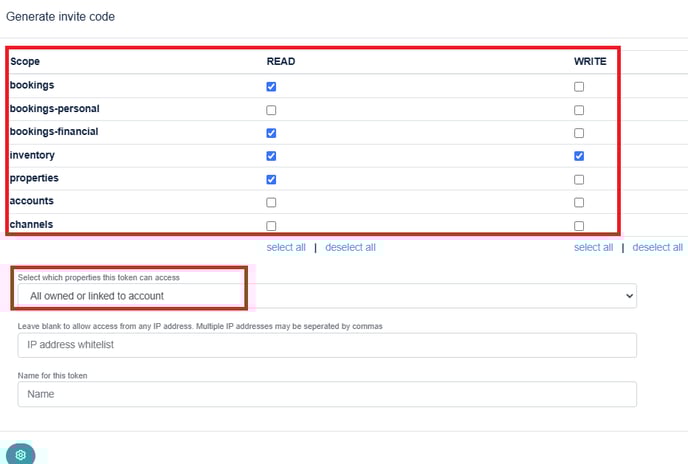Viewport: 688px width, 464px height.
Task: Uncheck bookings-financial READ checkbox
Action: [271, 133]
